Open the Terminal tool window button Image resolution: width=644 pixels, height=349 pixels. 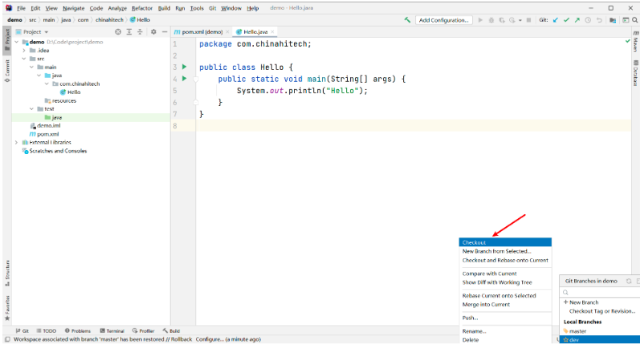[x=112, y=331]
